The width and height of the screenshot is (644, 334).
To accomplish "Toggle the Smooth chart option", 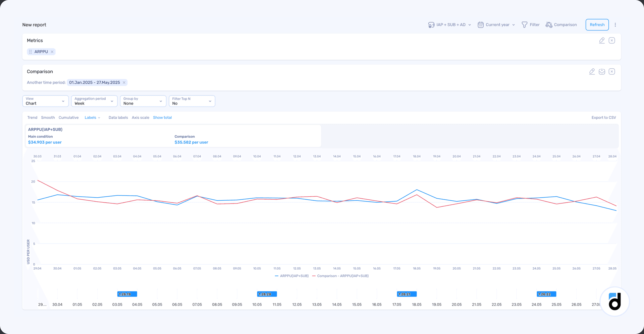I will point(48,118).
